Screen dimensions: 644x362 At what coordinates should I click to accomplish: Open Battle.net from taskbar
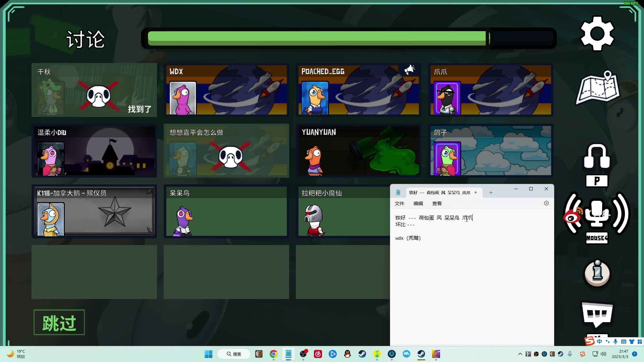[333, 354]
